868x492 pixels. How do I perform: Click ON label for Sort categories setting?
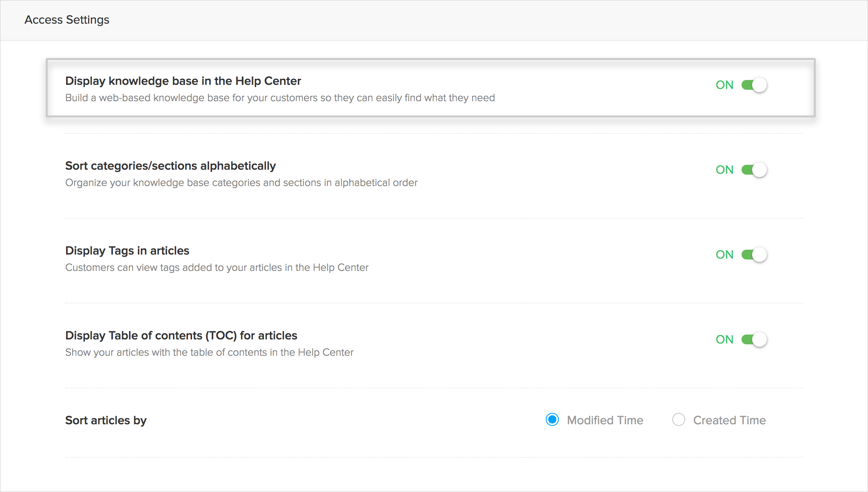pyautogui.click(x=724, y=170)
